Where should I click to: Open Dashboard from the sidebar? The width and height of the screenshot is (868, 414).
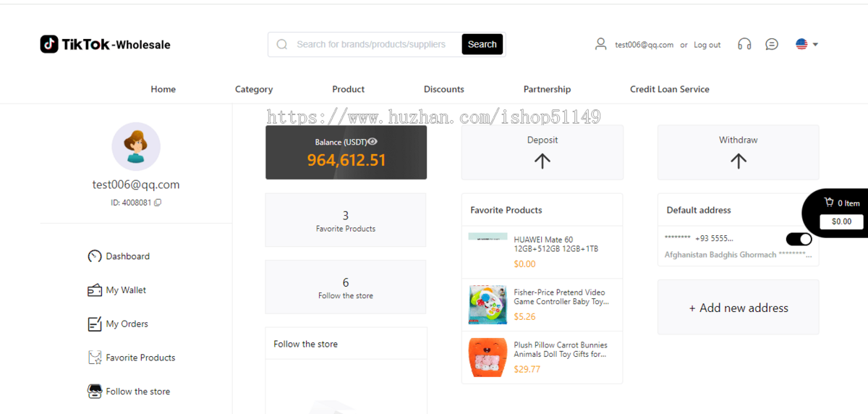coord(119,256)
